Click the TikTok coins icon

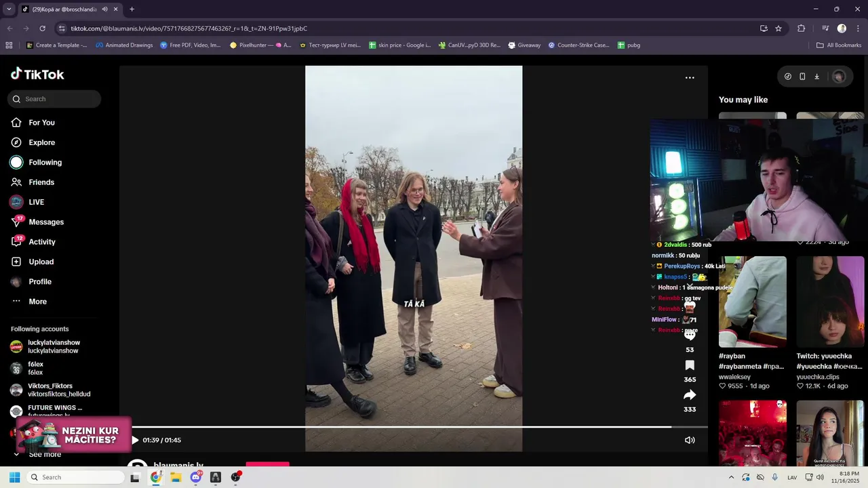click(787, 77)
